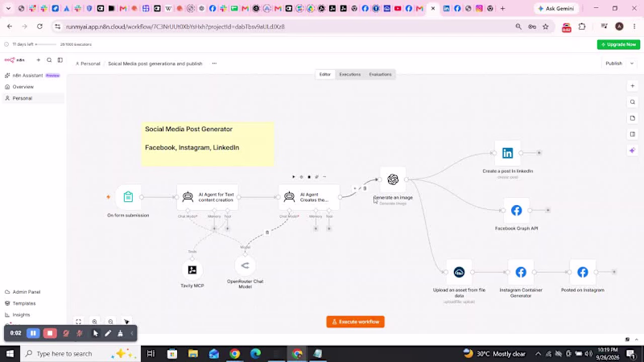Stop the screen recording
Screen dimensions: 644x362
pyautogui.click(x=50, y=333)
